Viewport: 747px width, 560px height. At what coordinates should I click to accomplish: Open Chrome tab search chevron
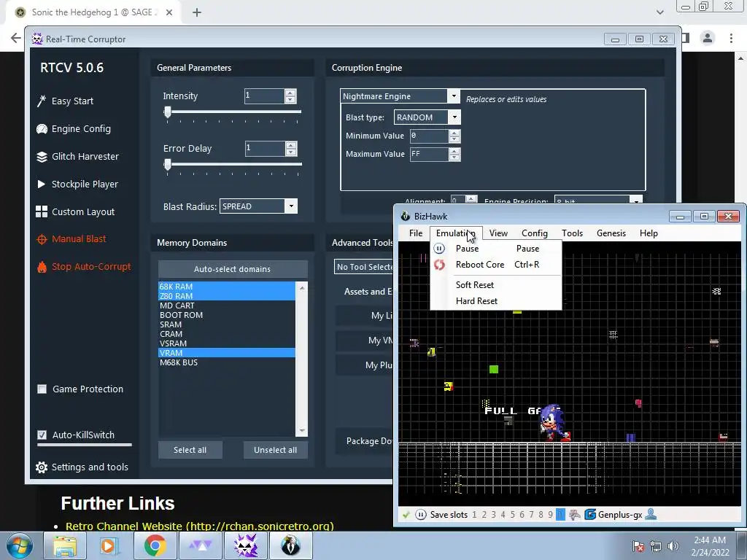[659, 12]
